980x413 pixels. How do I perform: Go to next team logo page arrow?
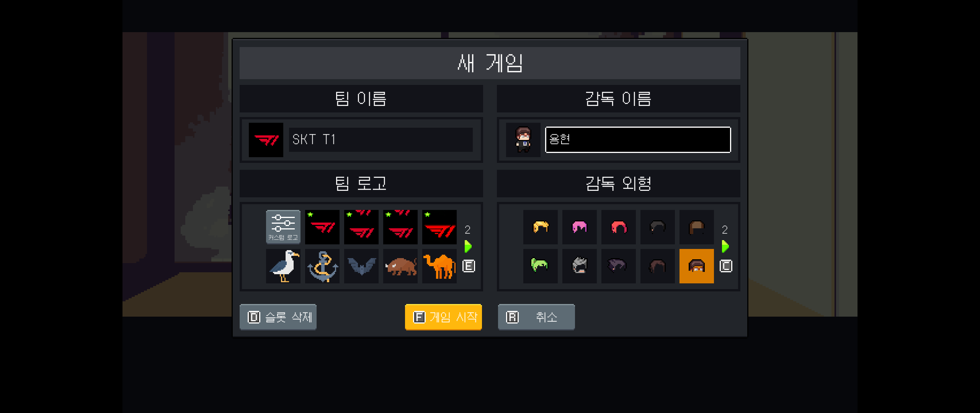click(x=468, y=247)
